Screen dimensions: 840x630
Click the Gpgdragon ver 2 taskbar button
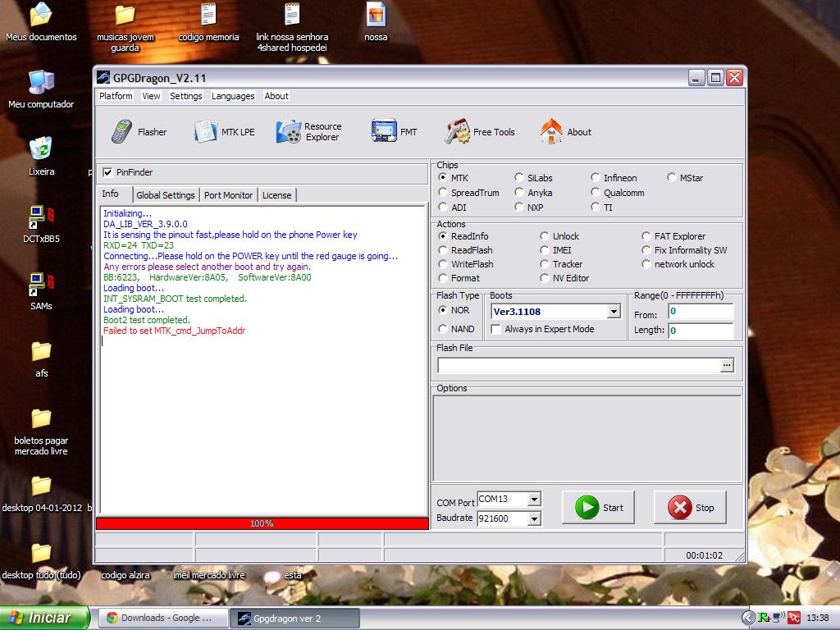coord(294,618)
